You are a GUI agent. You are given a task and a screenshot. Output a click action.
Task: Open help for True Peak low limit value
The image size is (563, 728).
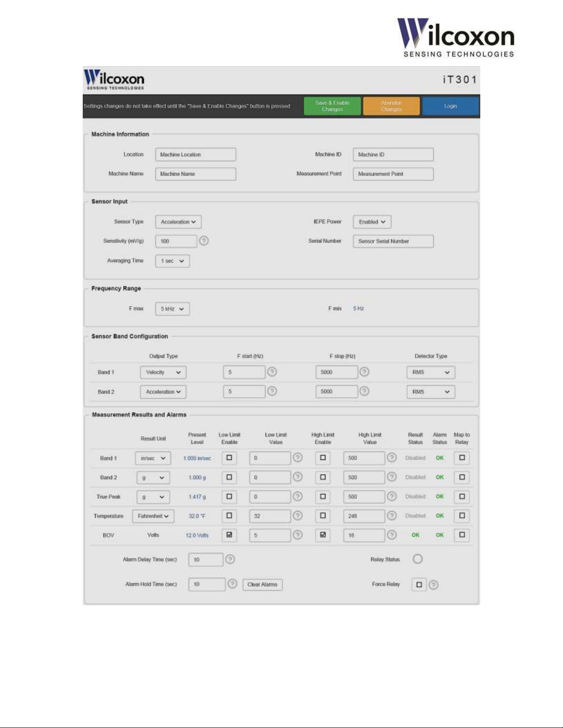click(x=298, y=496)
